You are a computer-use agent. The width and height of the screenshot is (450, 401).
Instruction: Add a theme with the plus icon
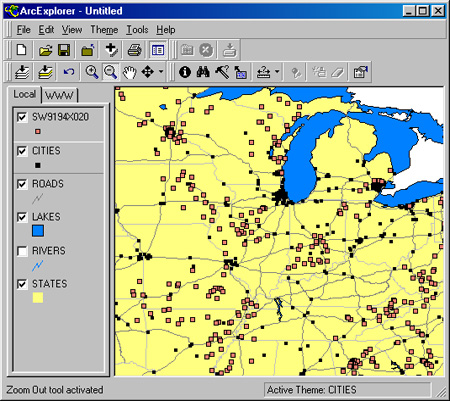tap(111, 50)
